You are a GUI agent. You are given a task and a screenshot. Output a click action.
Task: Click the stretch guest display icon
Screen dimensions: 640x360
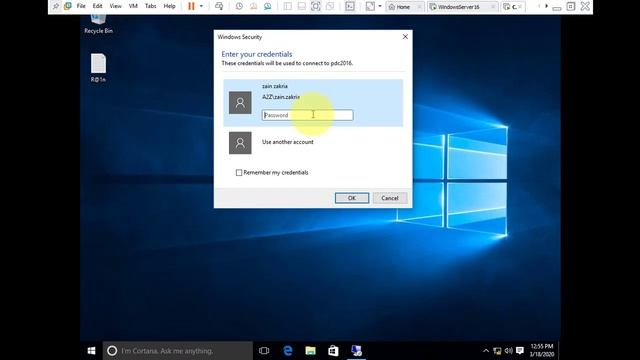coord(370,6)
